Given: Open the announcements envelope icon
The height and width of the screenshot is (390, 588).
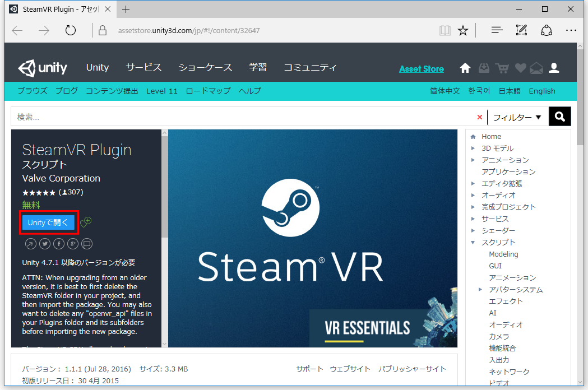Looking at the screenshot, I should point(536,68).
